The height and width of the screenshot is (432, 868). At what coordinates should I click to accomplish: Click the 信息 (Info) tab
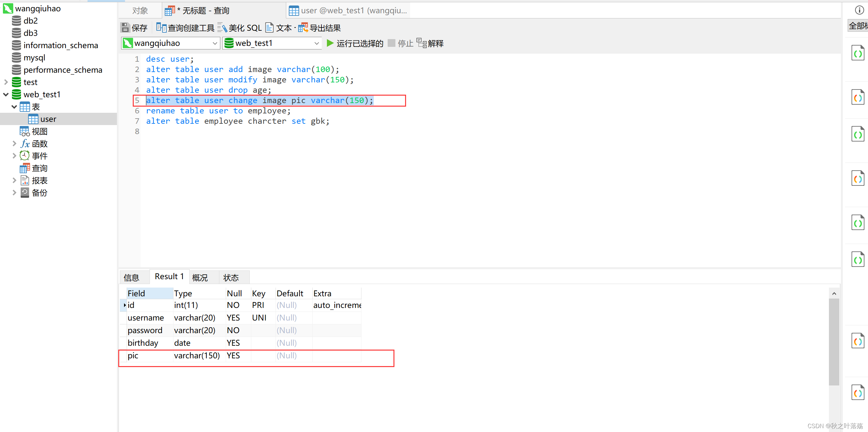133,277
